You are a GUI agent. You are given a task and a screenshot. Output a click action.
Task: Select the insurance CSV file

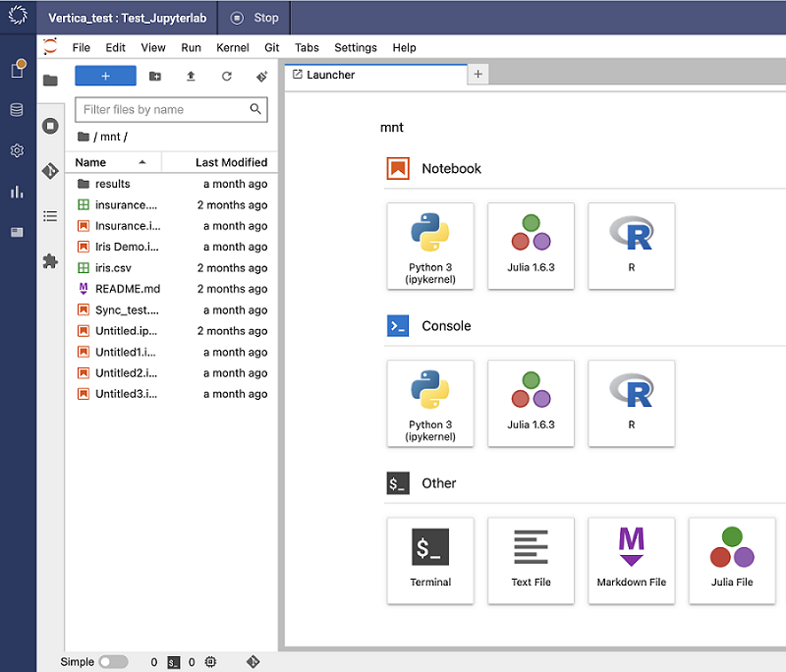pos(172,205)
